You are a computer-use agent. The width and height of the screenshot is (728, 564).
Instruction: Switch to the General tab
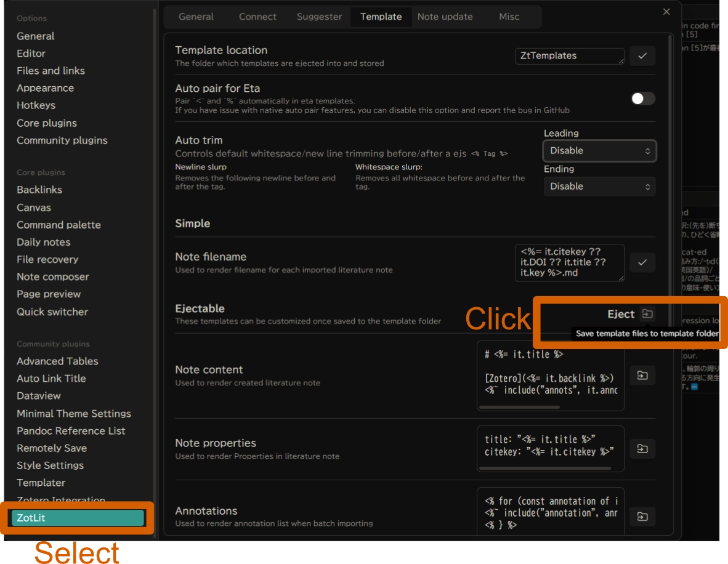[196, 17]
